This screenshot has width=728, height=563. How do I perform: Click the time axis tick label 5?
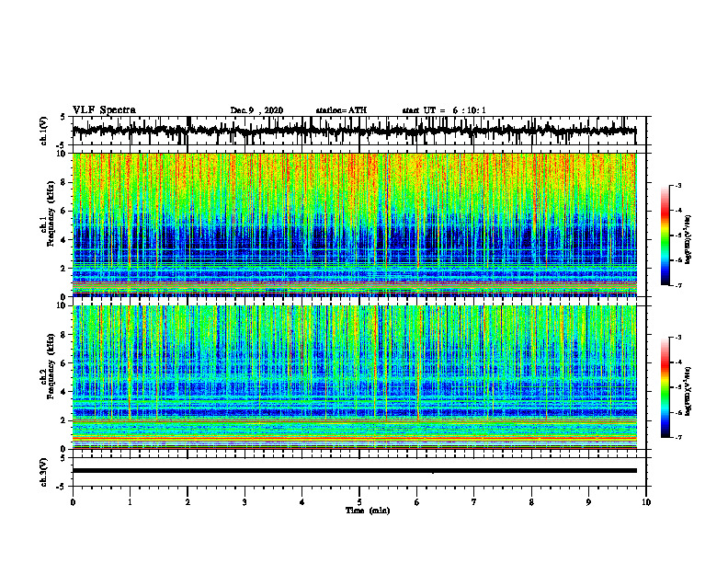[359, 502]
